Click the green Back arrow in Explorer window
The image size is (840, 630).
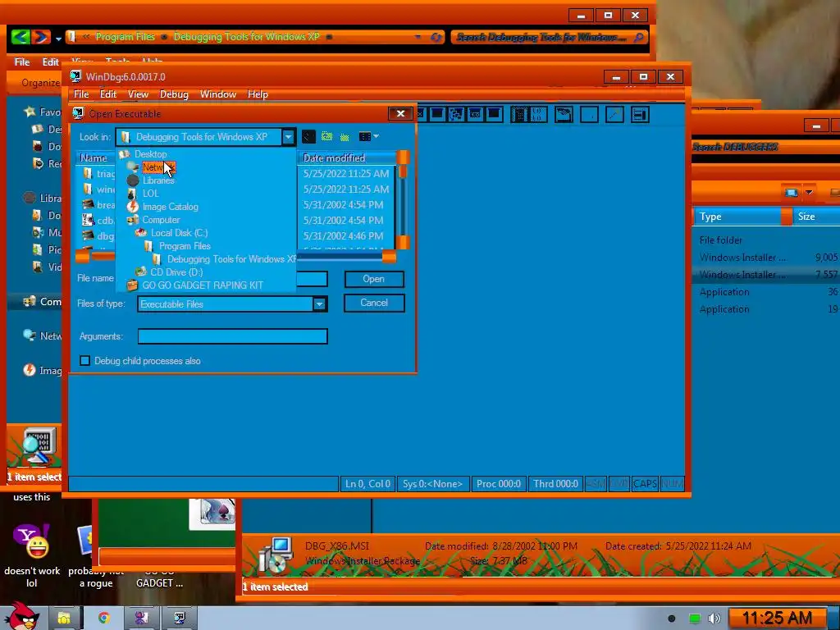(21, 36)
